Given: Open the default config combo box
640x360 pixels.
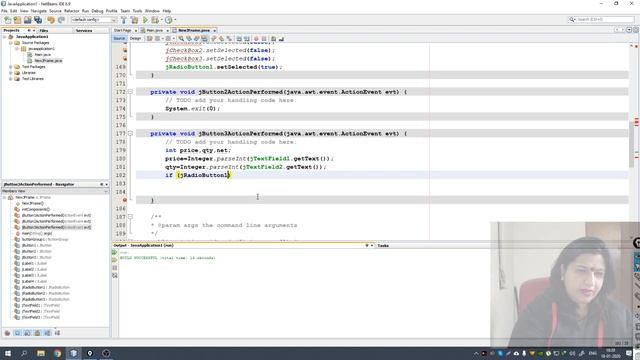Looking at the screenshot, I should [x=94, y=20].
